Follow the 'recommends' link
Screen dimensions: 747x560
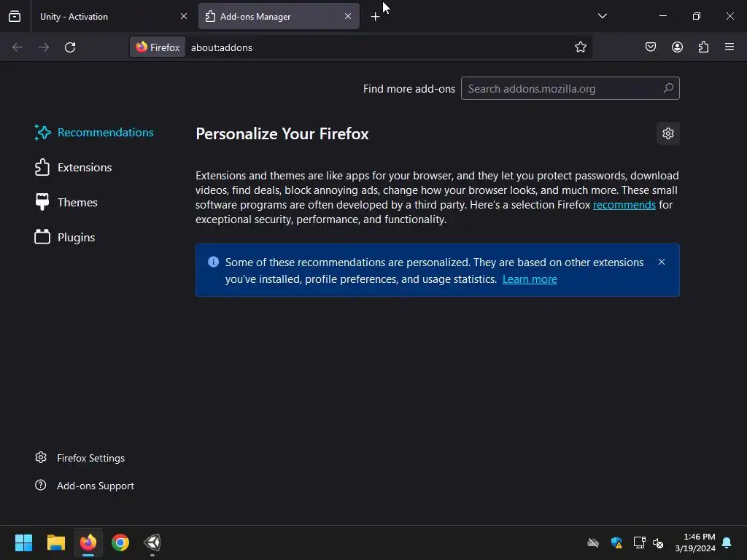point(624,205)
